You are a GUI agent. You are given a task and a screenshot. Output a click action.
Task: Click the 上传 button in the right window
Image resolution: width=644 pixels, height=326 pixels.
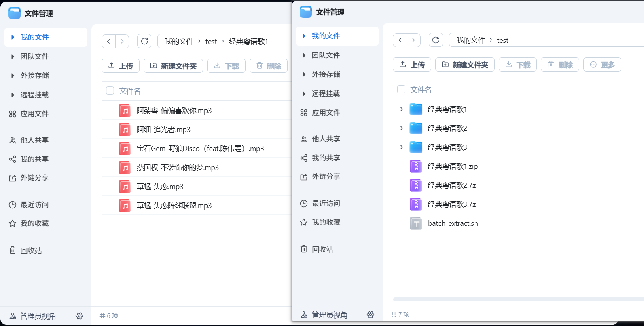click(x=412, y=65)
